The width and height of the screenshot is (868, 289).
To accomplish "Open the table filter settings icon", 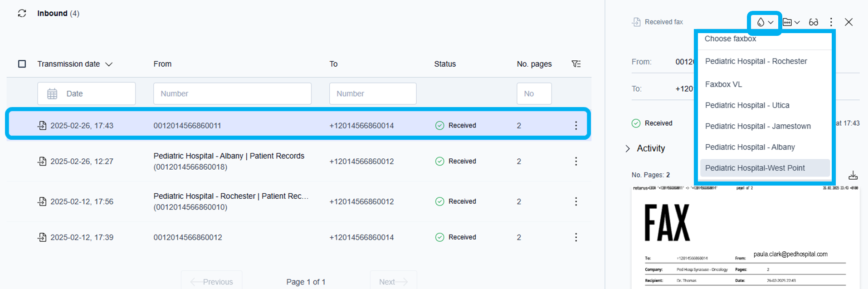I will point(576,64).
